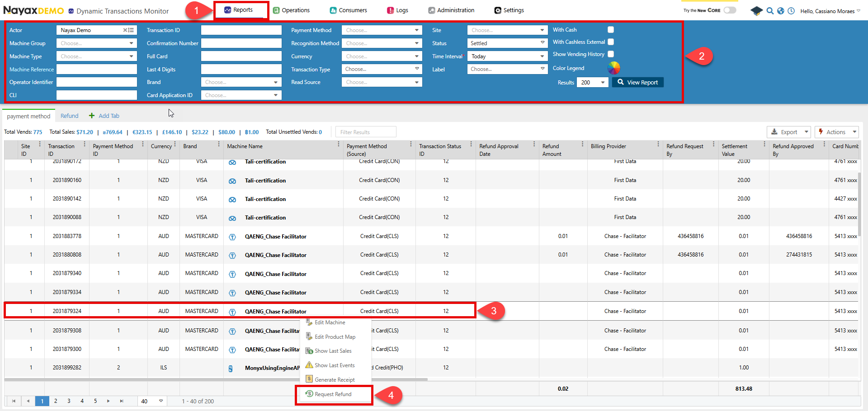The width and height of the screenshot is (868, 411).
Task: Open Billing Provider column options menu
Action: pyautogui.click(x=658, y=145)
